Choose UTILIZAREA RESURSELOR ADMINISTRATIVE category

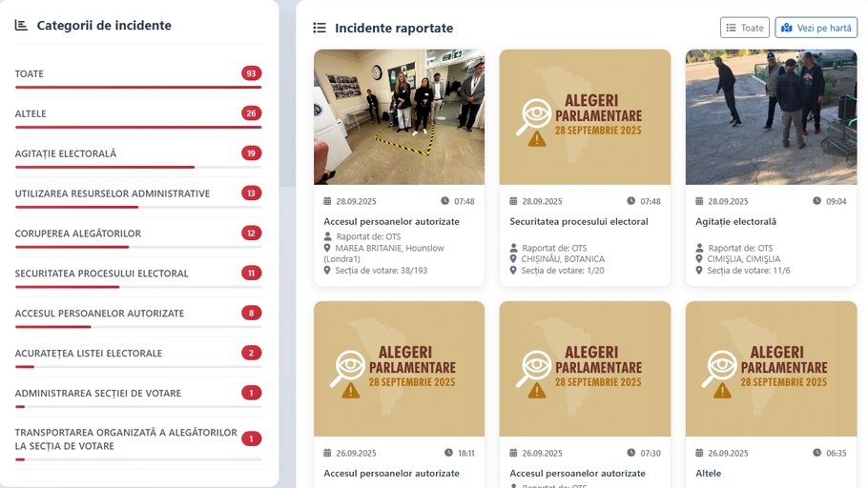coord(138,193)
